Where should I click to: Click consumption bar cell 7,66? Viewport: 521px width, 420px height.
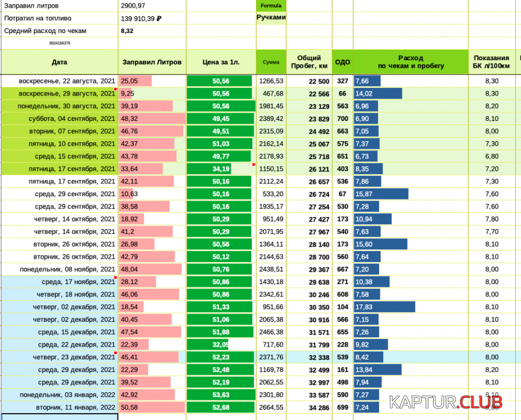click(x=411, y=81)
